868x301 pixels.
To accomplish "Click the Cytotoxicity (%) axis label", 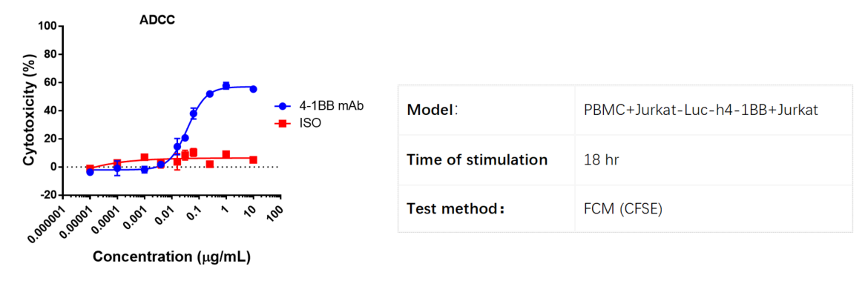I will coord(30,110).
